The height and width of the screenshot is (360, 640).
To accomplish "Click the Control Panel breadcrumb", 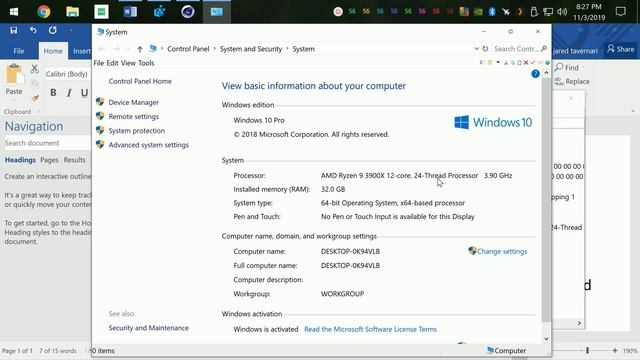I will pyautogui.click(x=188, y=49).
